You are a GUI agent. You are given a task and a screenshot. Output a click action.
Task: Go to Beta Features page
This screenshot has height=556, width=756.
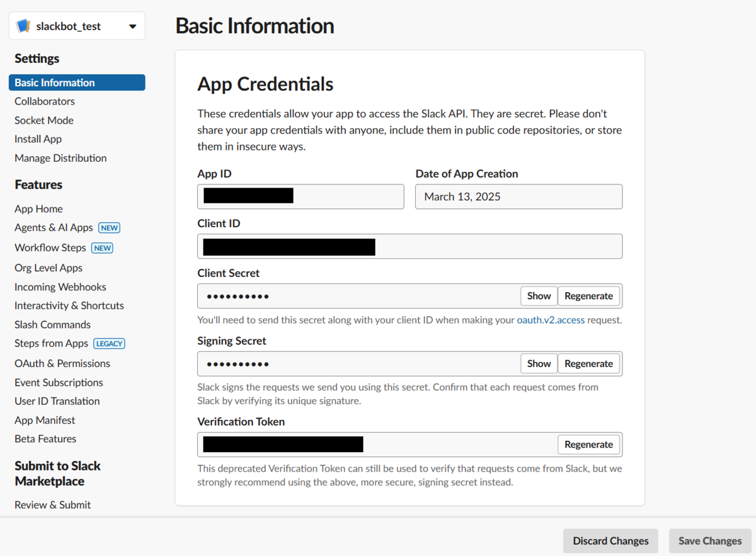point(45,440)
